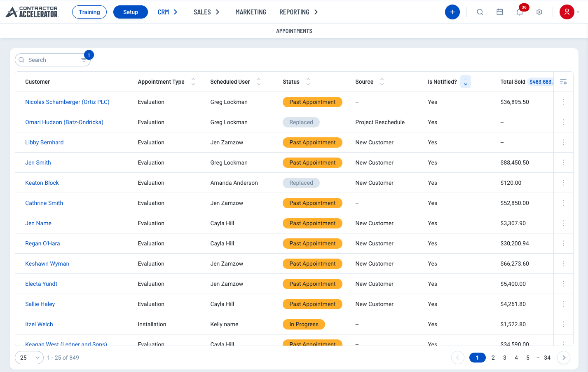Image resolution: width=588 pixels, height=372 pixels.
Task: Open the red user profile avatar
Action: click(567, 12)
